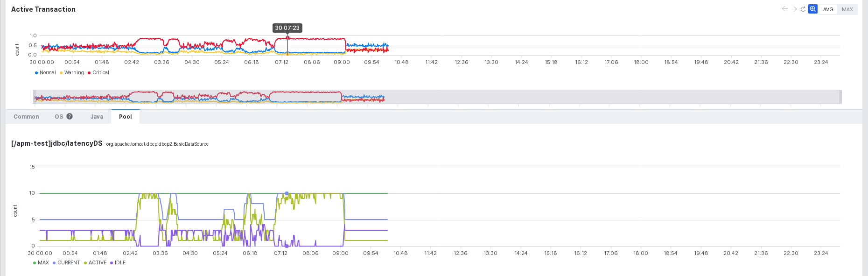Viewport: 868px width, 276px height.
Task: Toggle the MAX pool series legend
Action: coord(41,262)
